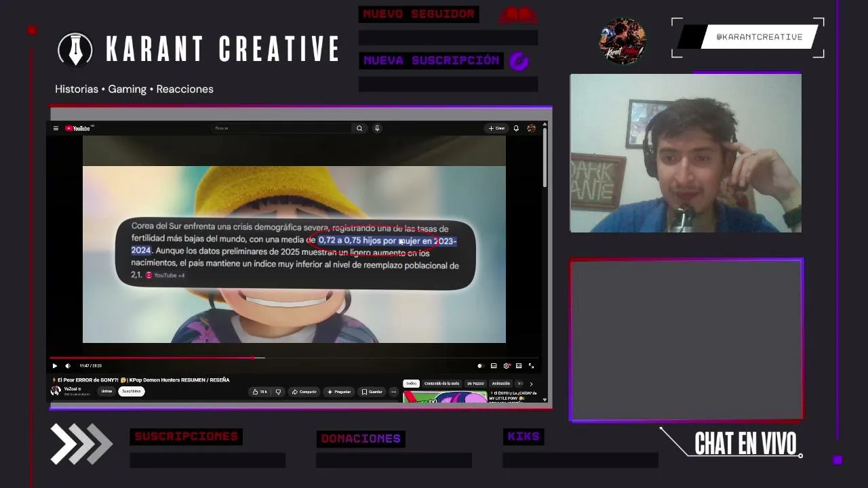
Task: Select the Todos filter chip
Action: pos(411,384)
